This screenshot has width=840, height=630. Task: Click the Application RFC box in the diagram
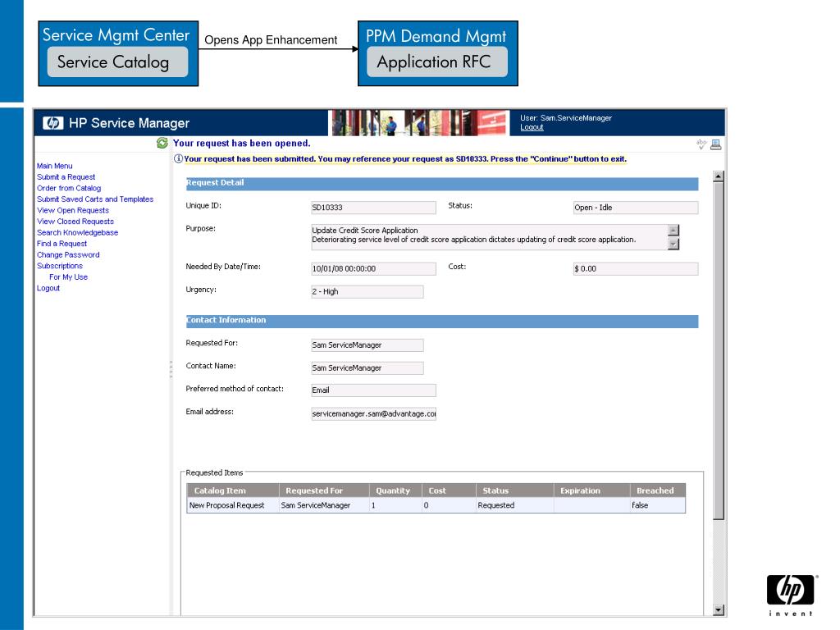436,62
